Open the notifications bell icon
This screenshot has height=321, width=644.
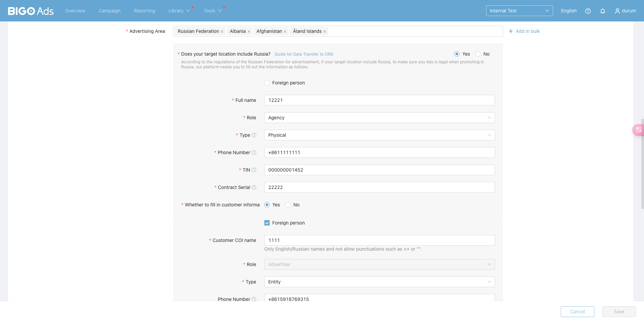pos(602,11)
